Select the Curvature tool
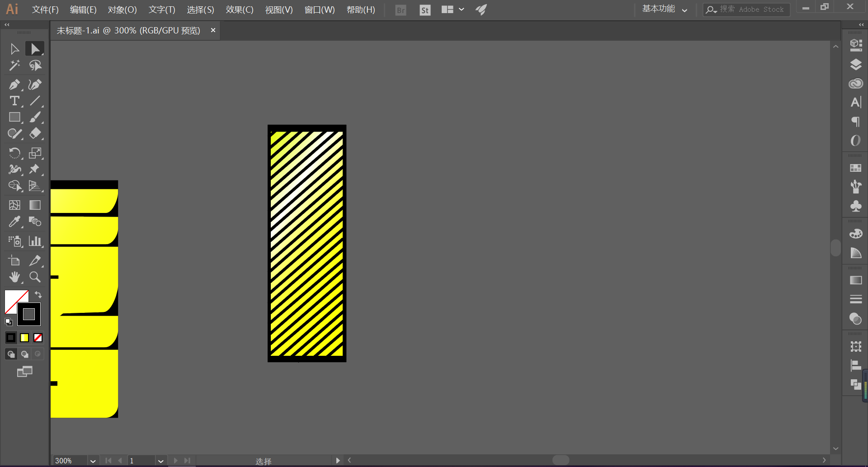The width and height of the screenshot is (868, 467). pos(35,85)
